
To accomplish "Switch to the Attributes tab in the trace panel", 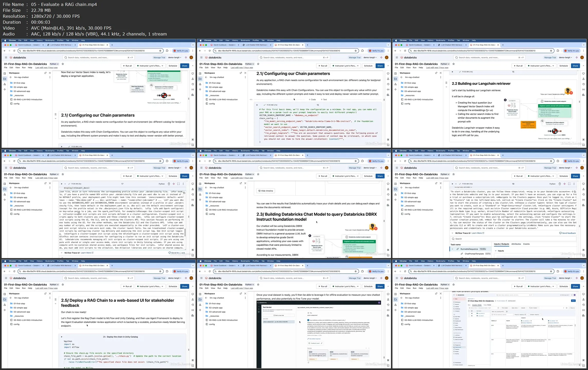I will pyautogui.click(x=516, y=244).
